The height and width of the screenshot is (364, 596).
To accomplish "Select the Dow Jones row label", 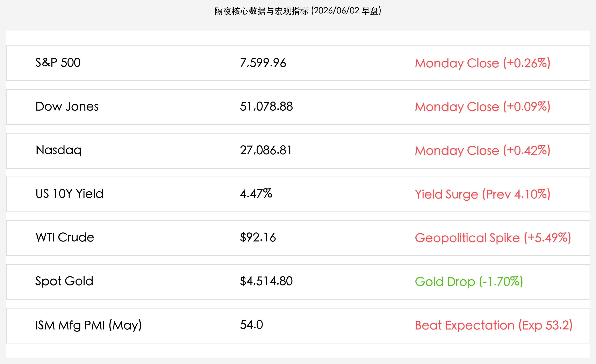I will coord(67,107).
